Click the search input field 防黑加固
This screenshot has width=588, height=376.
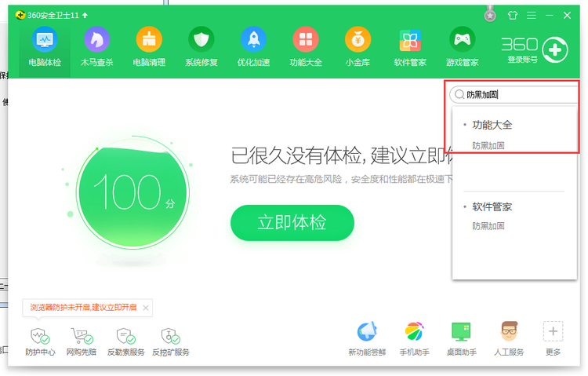pos(514,95)
